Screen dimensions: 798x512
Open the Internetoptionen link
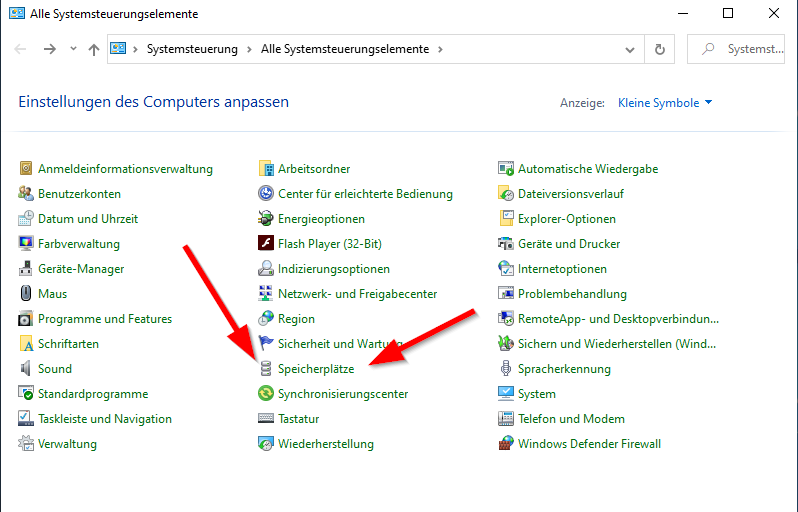pos(562,268)
